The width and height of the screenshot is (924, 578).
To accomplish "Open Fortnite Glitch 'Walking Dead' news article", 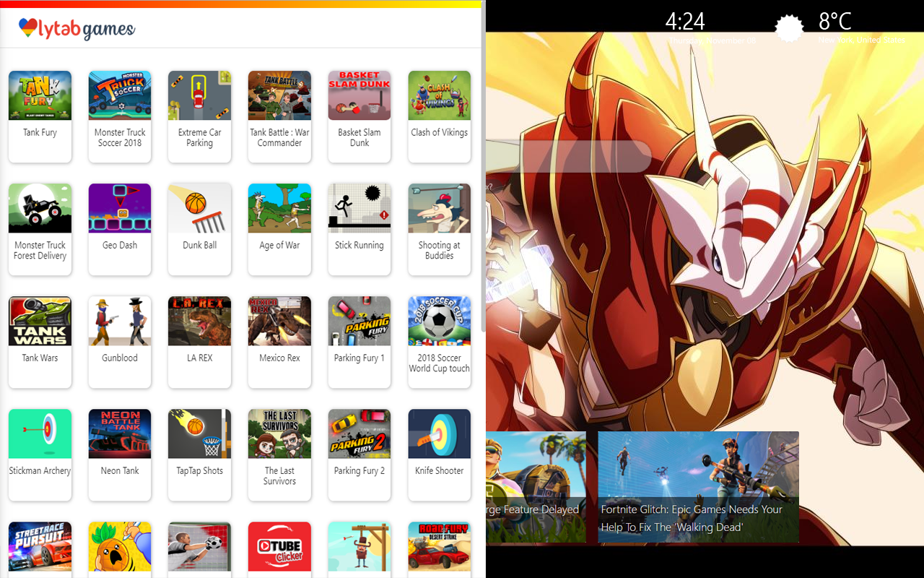I will 698,487.
